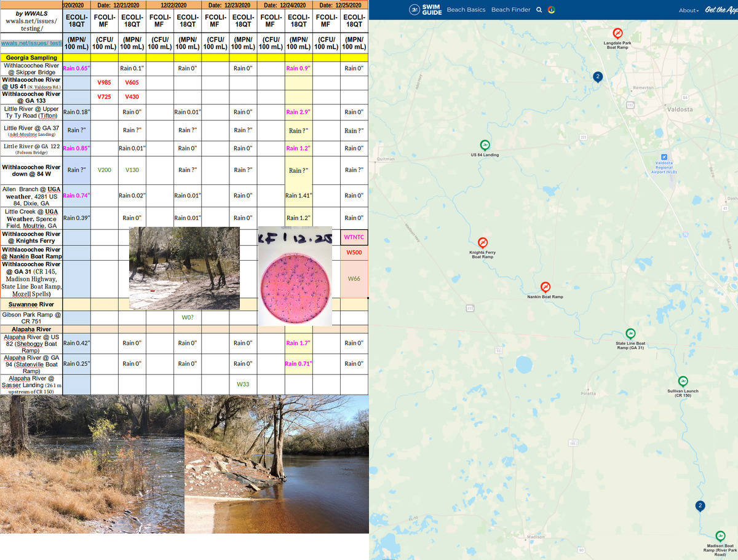Open the Beach Finder menu item
Screen dimensions: 738x560
(x=510, y=10)
